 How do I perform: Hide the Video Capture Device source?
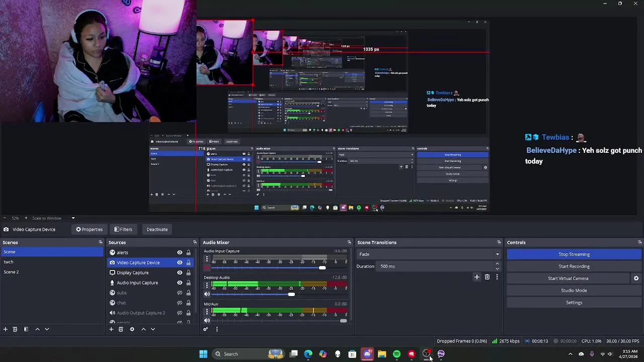[x=180, y=262]
